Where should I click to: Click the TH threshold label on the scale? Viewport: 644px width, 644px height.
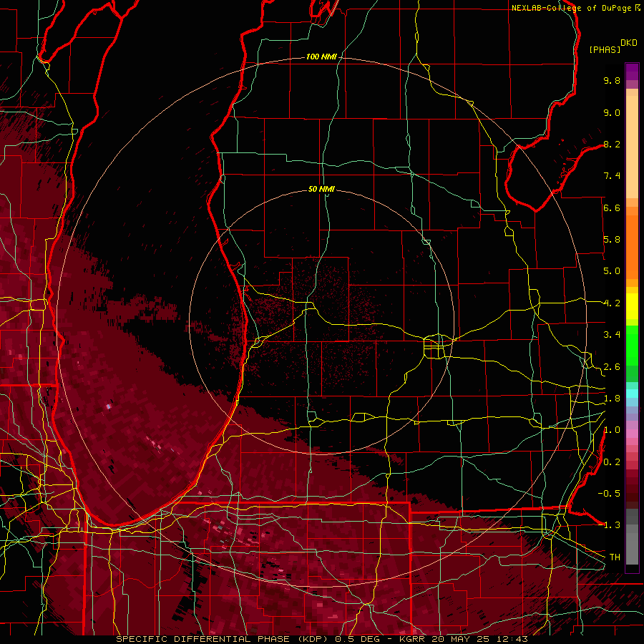point(615,557)
